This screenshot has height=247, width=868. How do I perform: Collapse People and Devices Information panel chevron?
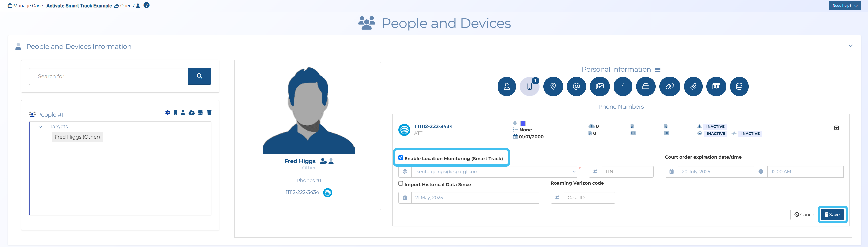pos(850,46)
